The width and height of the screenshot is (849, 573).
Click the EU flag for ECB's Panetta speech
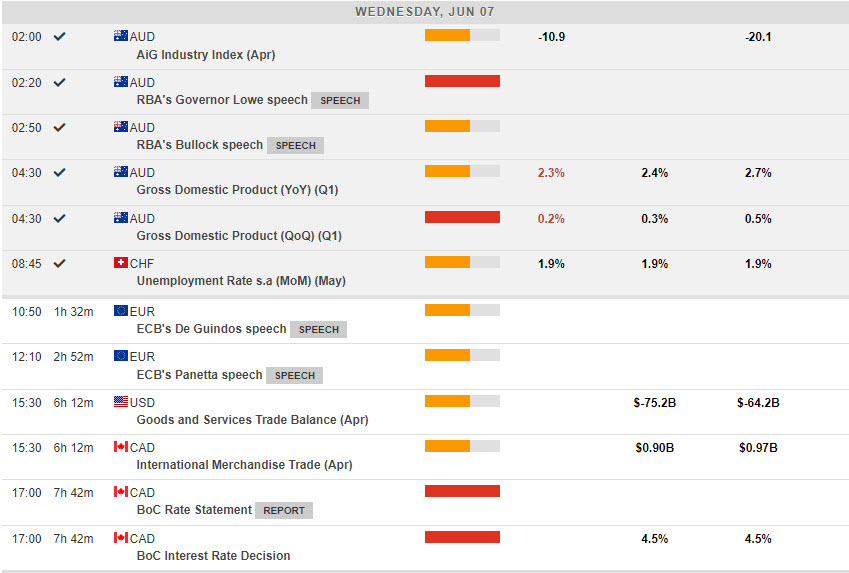[x=121, y=356]
